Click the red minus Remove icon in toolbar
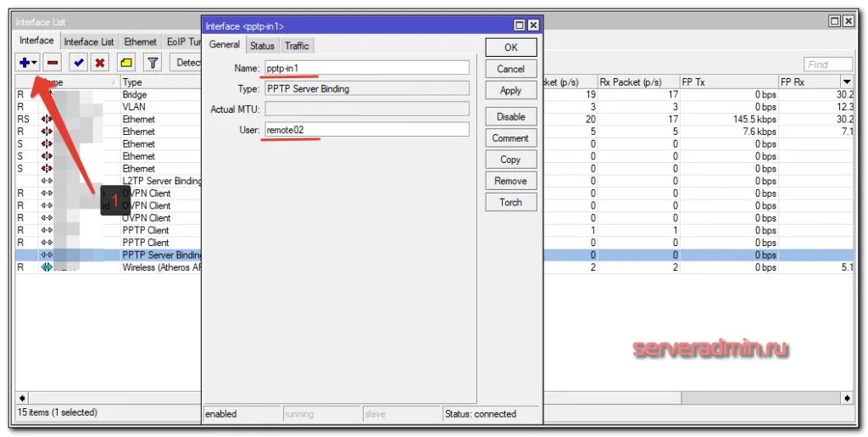The height and width of the screenshot is (437, 868). point(53,63)
